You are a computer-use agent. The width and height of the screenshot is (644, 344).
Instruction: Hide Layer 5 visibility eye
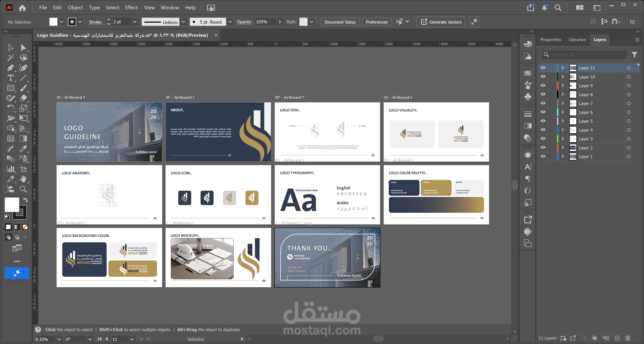pyautogui.click(x=543, y=121)
